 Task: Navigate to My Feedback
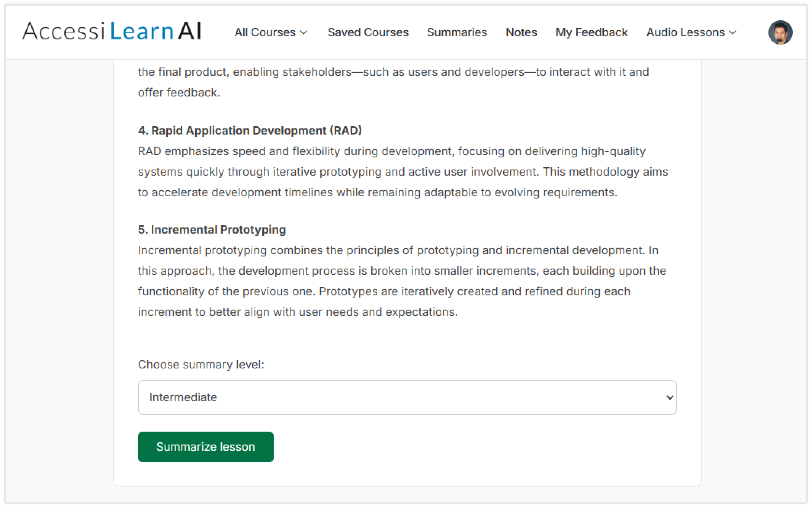click(x=591, y=32)
